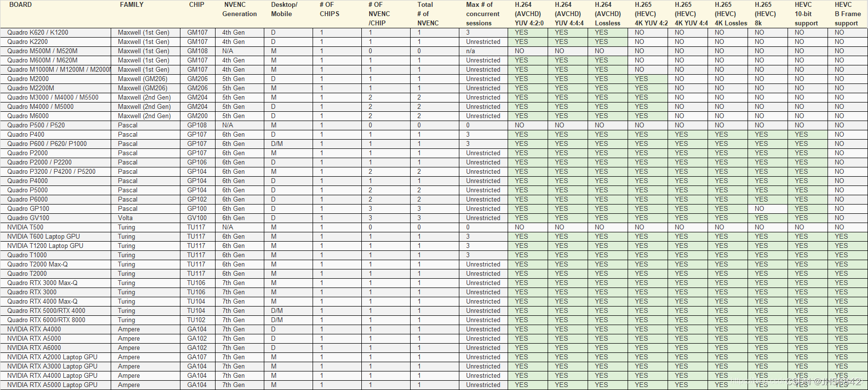The image size is (868, 390).
Task: Click the # OF CHIPS column header
Action: tap(329, 9)
